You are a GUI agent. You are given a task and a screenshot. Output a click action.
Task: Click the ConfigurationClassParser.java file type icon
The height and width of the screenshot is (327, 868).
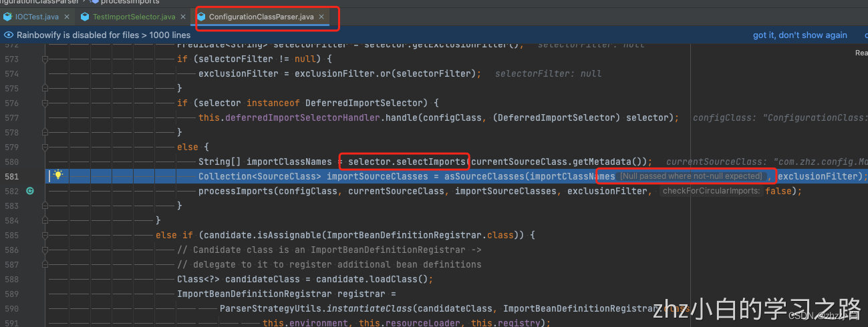pos(201,16)
